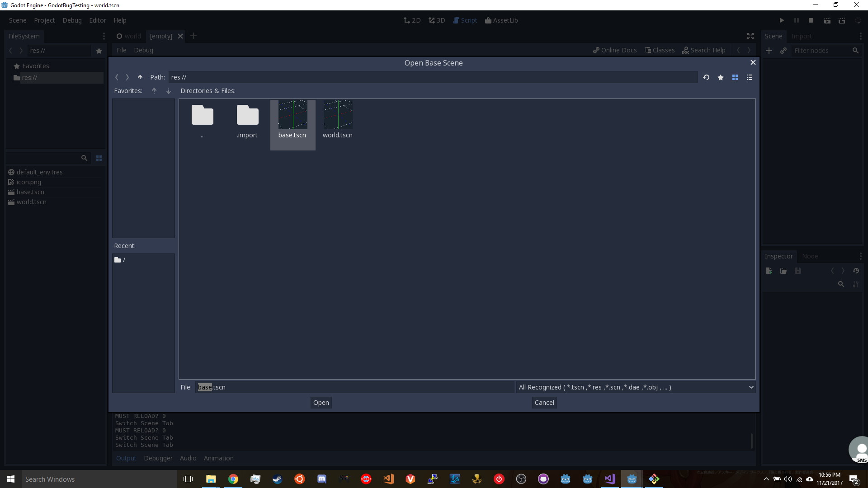Switch the dialog to list view
Image resolution: width=868 pixels, height=488 pixels.
tap(749, 77)
